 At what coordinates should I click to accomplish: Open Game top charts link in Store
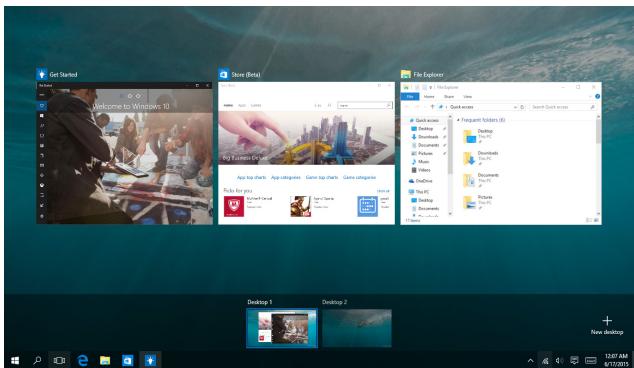coord(322,178)
